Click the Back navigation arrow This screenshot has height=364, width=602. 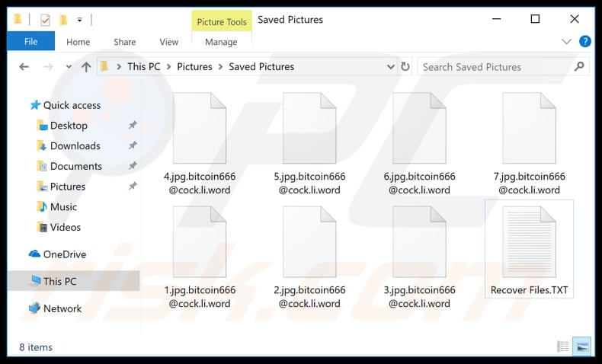24,67
